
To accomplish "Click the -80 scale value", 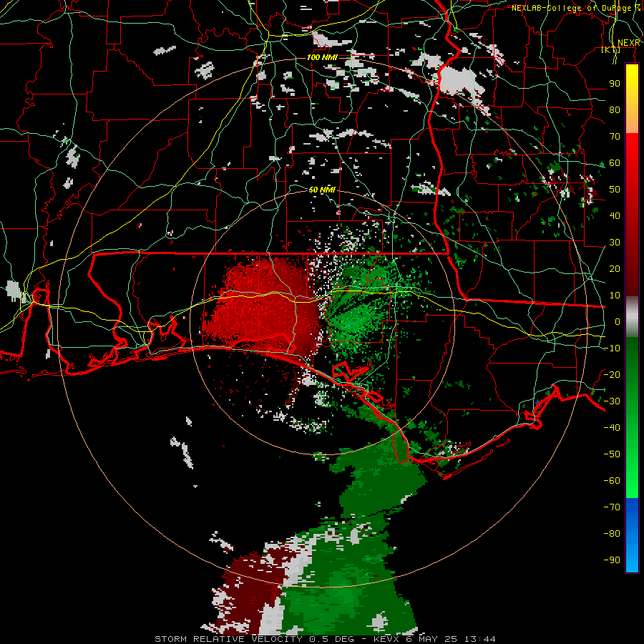I will pos(612,534).
